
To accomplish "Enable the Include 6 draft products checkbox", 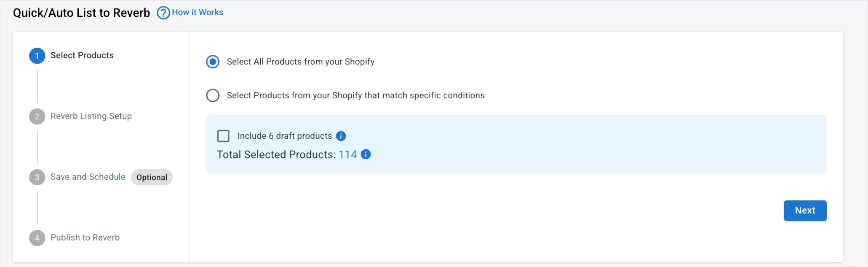I will (x=223, y=136).
